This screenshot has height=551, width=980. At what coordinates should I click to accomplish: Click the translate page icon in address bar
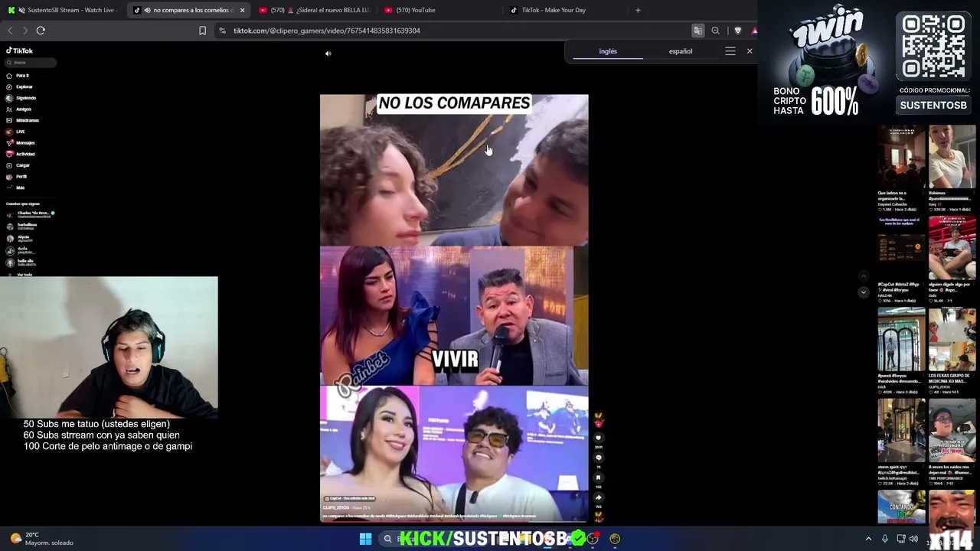click(697, 31)
